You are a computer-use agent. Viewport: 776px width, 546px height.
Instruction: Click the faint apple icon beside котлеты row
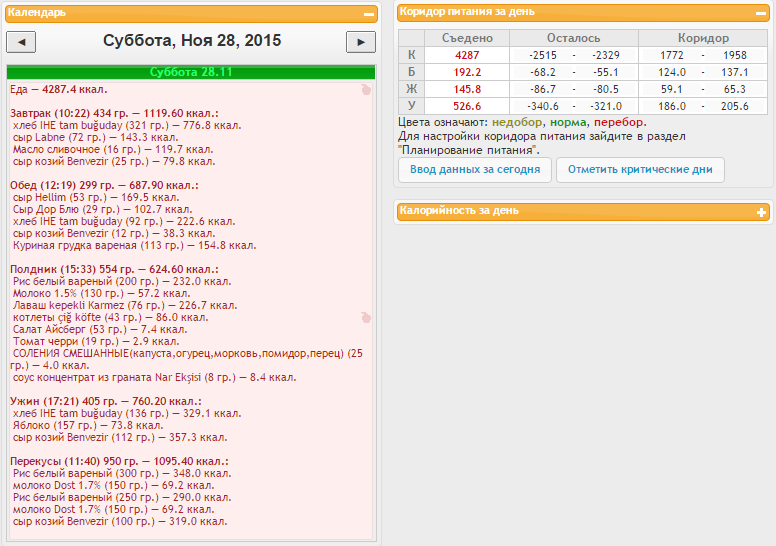coord(366,317)
